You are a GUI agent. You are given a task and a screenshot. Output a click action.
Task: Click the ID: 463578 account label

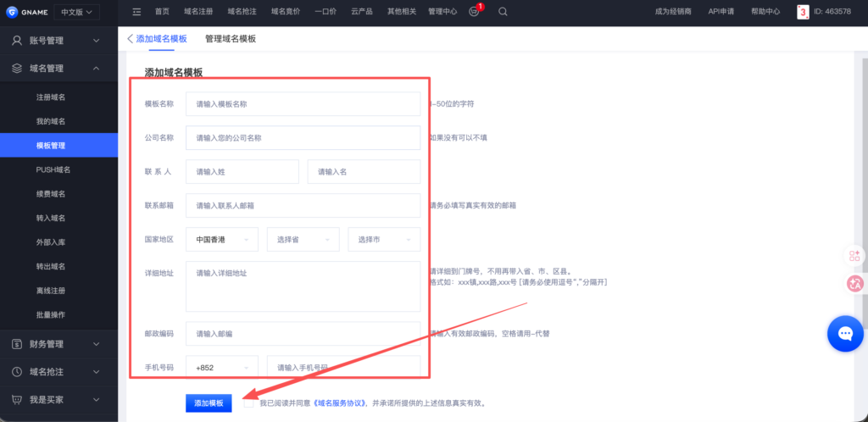pos(832,12)
